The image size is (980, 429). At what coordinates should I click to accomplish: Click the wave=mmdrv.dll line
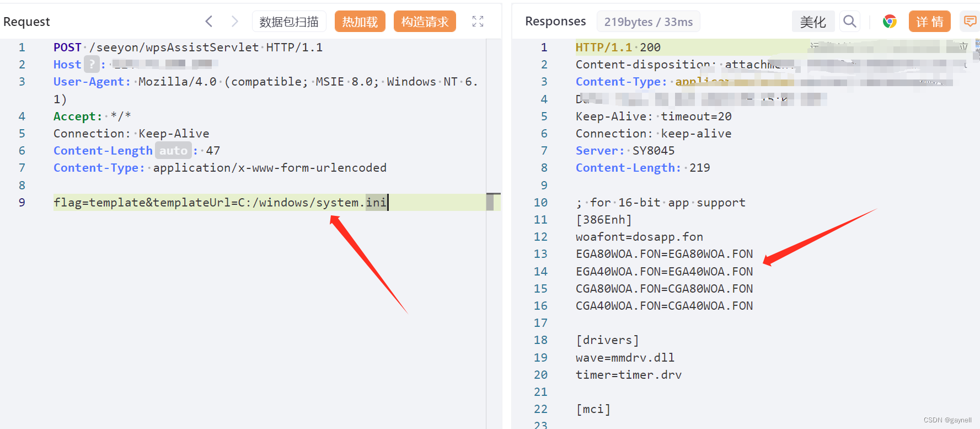tap(625, 358)
